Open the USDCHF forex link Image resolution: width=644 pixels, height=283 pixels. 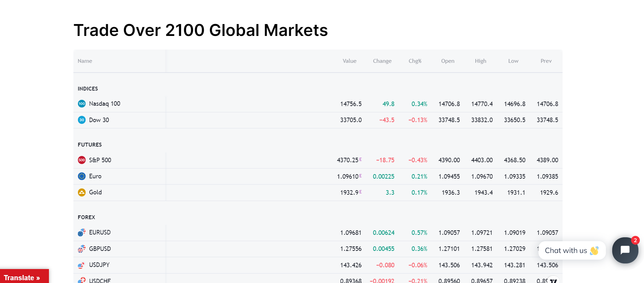pos(100,281)
